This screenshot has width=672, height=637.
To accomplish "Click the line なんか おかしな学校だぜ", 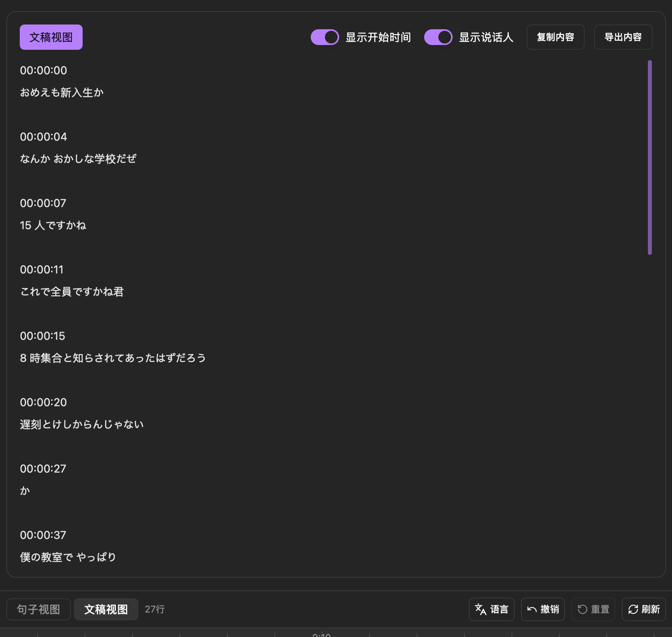I will [x=78, y=159].
